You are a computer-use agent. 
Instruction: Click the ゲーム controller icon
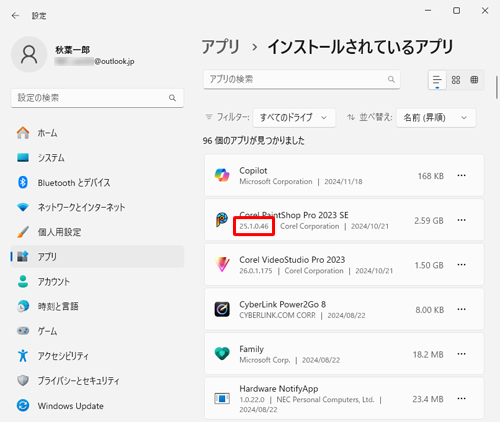(x=23, y=331)
